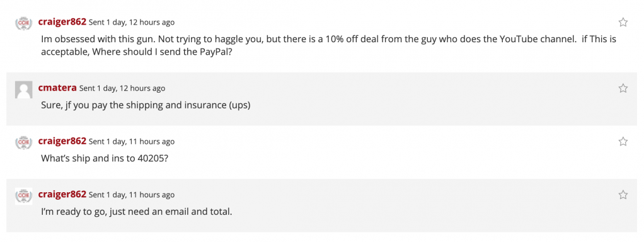Select the 'Im obsessed with this gun' message text
This screenshot has width=644, height=242.
tap(328, 45)
